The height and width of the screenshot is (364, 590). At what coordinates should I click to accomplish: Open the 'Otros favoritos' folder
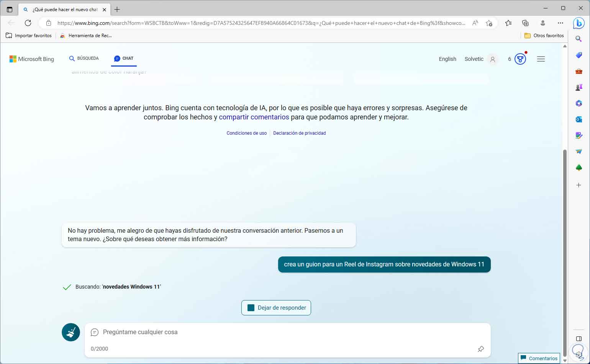coord(544,36)
